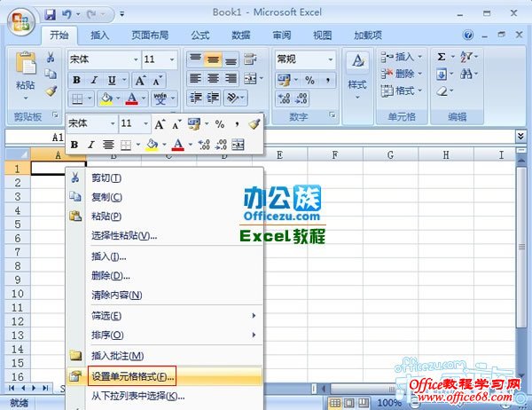Toggle Center alignment on the mini toolbar
The height and width of the screenshot is (410, 532).
tap(108, 145)
